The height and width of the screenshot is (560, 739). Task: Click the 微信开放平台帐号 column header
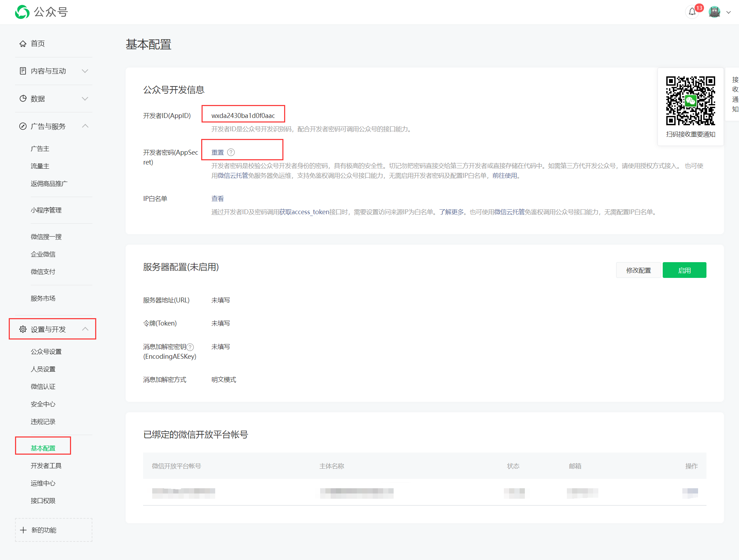(176, 466)
